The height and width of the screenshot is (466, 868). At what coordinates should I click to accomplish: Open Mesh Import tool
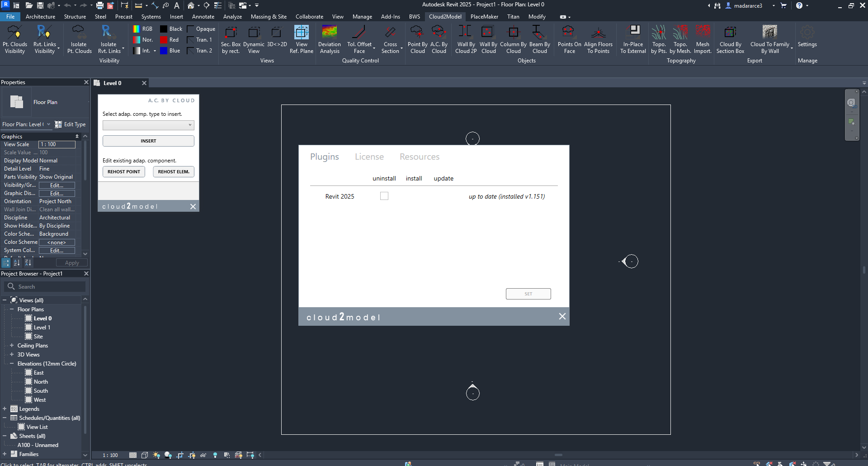[703, 40]
